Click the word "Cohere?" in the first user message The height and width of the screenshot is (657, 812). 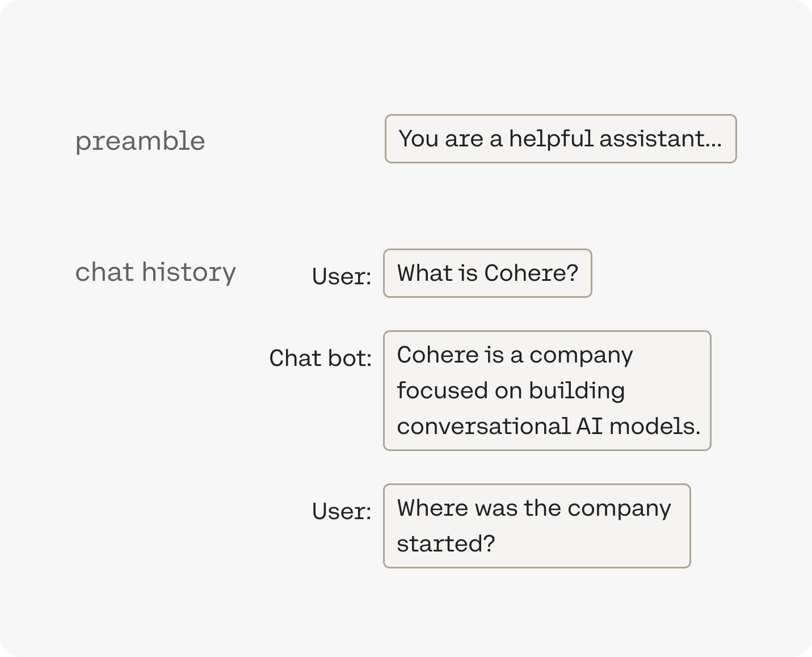click(x=531, y=273)
